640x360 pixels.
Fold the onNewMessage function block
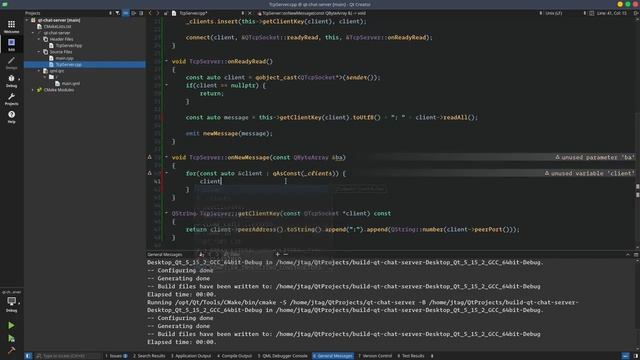[x=166, y=157]
